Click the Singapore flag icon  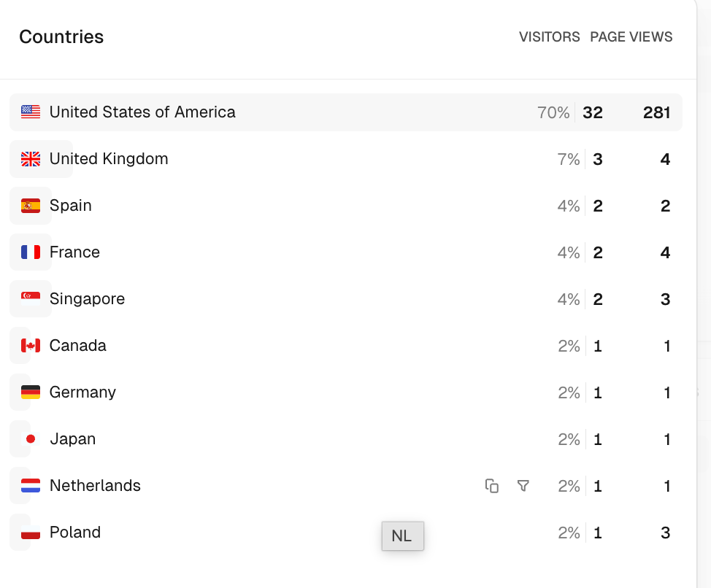(31, 299)
